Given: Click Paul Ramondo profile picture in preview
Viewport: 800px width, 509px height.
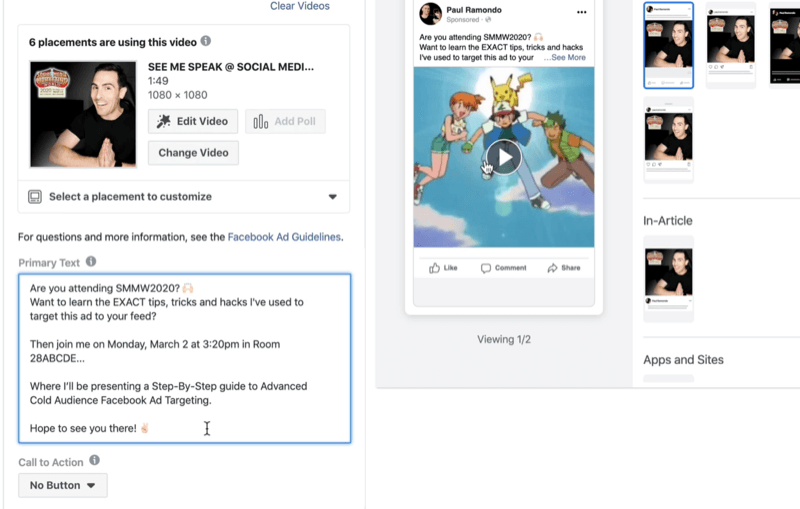Looking at the screenshot, I should [x=430, y=14].
